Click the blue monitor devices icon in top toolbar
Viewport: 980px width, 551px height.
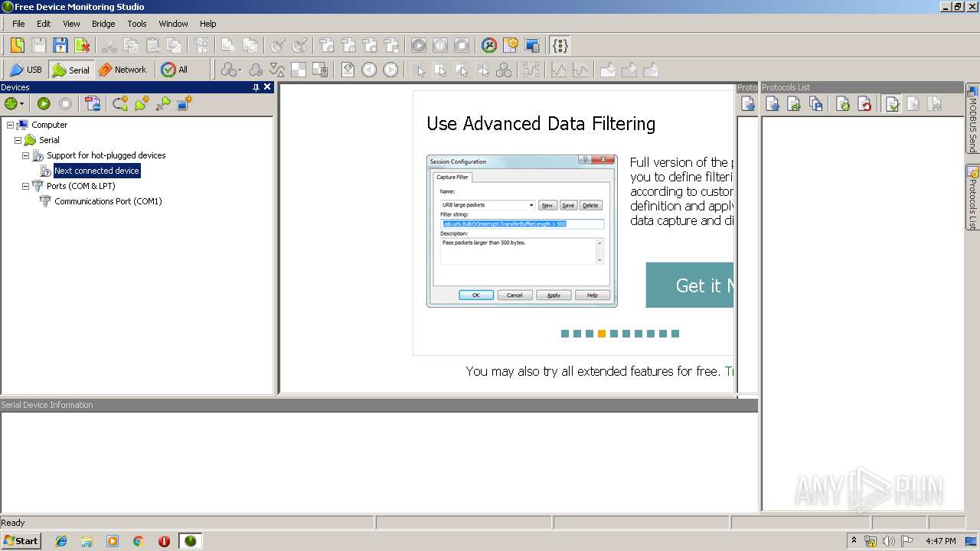pyautogui.click(x=532, y=45)
